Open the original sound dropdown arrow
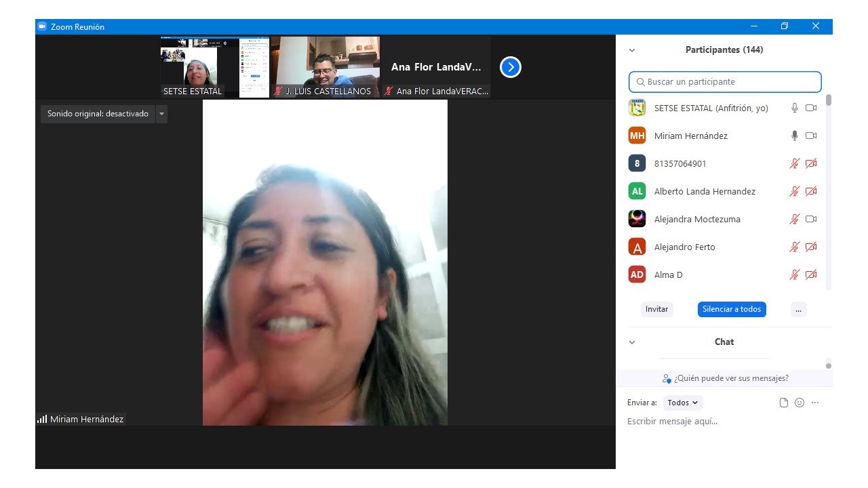 click(x=161, y=114)
